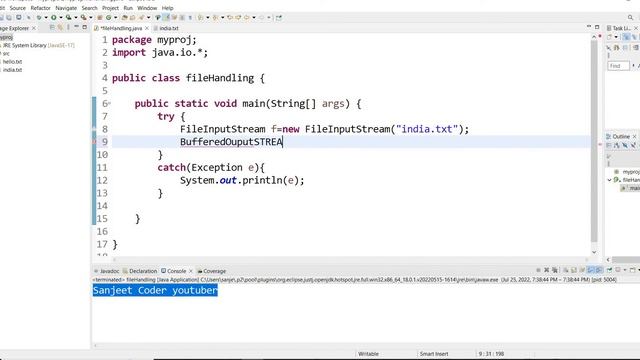Select the src folder in Package Explorer
The width and height of the screenshot is (640, 360).
6,53
